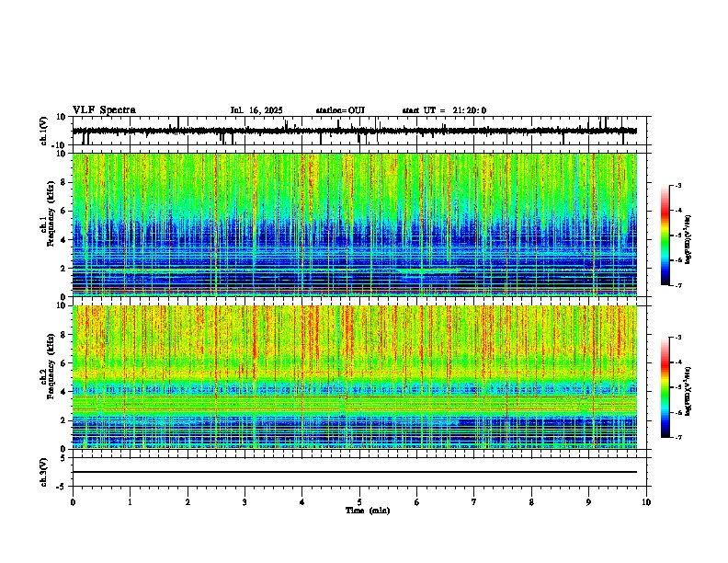Image resolution: width=728 pixels, height=563 pixels.
Task: Click the 'station=OUI' header label
Action: tap(340, 110)
